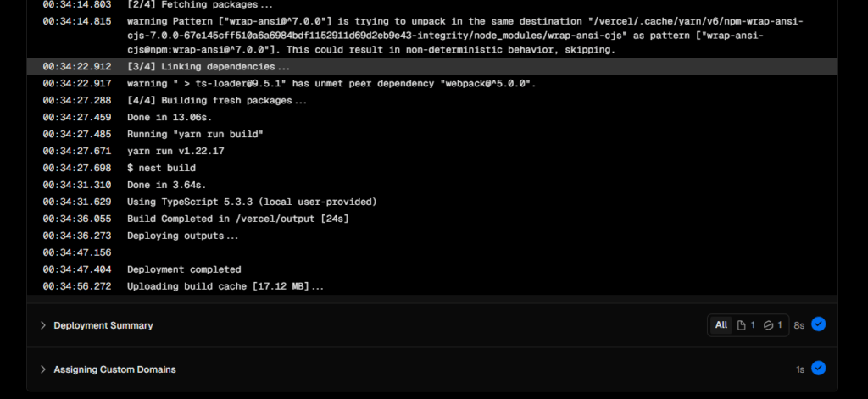Select the All filter in Deployment Summary
868x399 pixels.
(x=721, y=325)
